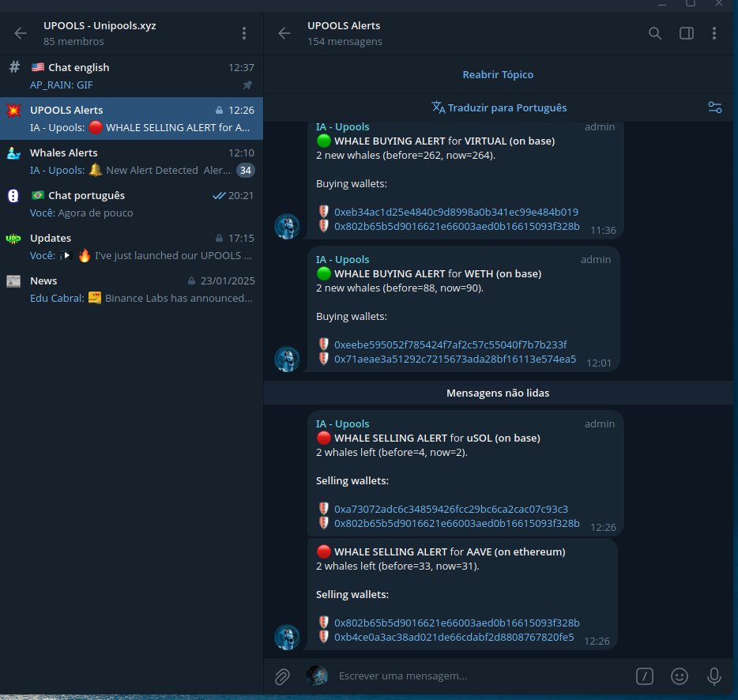Click the red circle on AAVE selling alert
The width and height of the screenshot is (738, 700).
pyautogui.click(x=324, y=551)
